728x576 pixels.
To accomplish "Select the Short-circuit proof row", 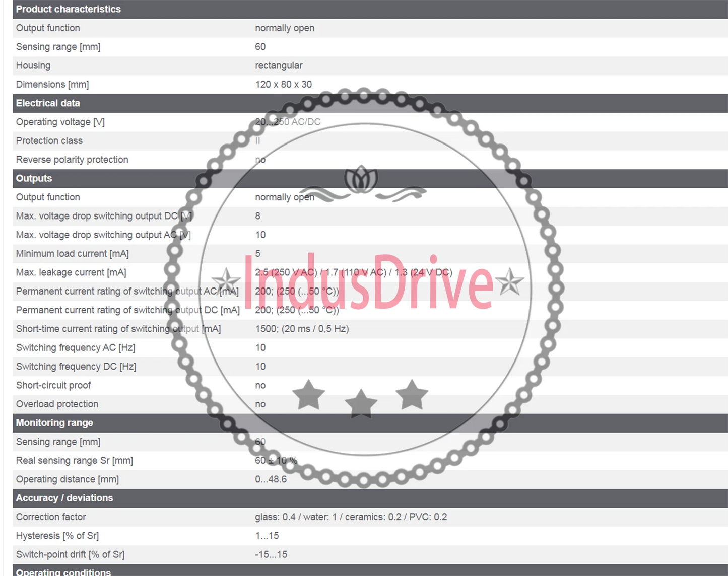I will [x=370, y=385].
